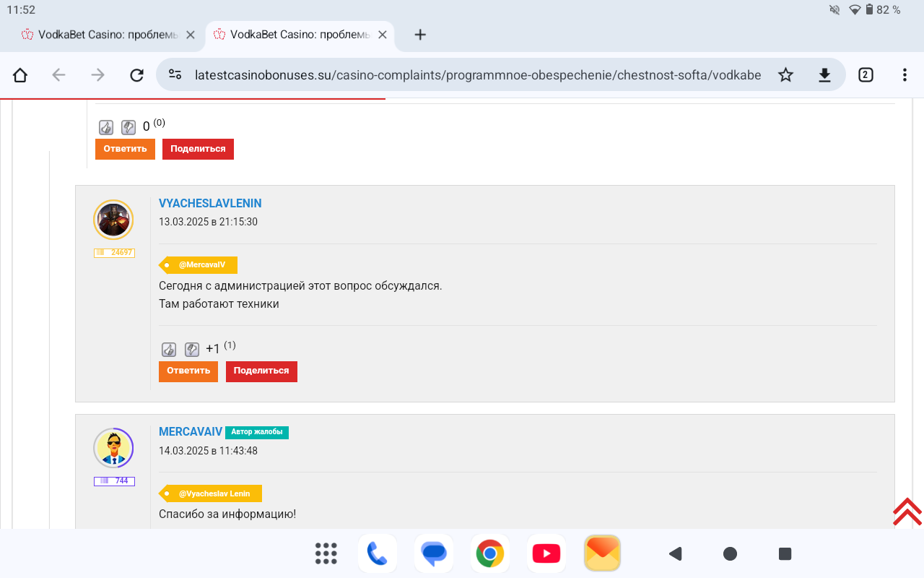Open MERCAVAIV user avatar
924x578 pixels.
[113, 448]
